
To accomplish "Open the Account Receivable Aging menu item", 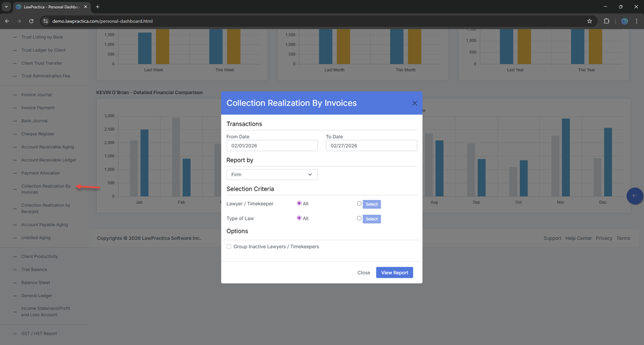I will [x=47, y=147].
